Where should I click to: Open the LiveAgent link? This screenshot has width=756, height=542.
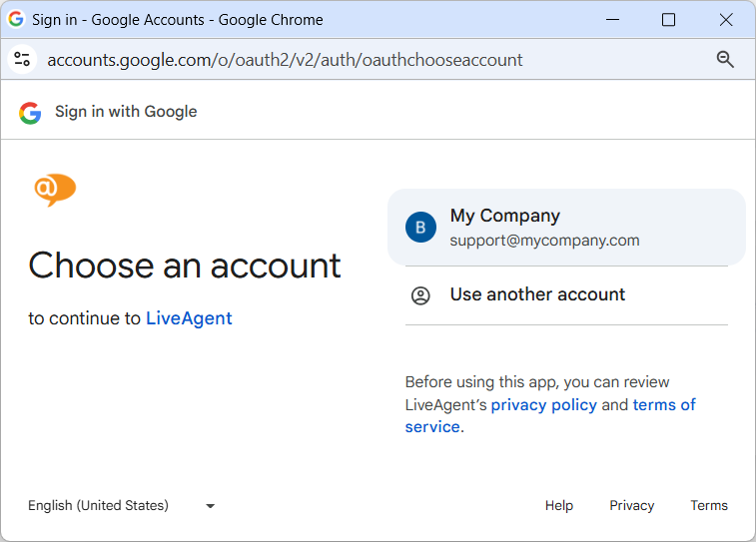click(x=189, y=318)
